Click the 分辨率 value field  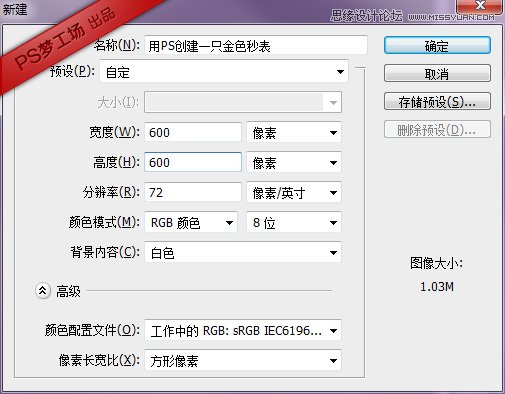click(193, 192)
